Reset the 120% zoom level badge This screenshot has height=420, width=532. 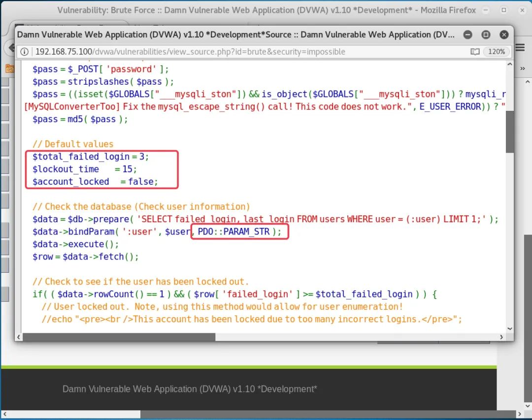click(x=497, y=52)
